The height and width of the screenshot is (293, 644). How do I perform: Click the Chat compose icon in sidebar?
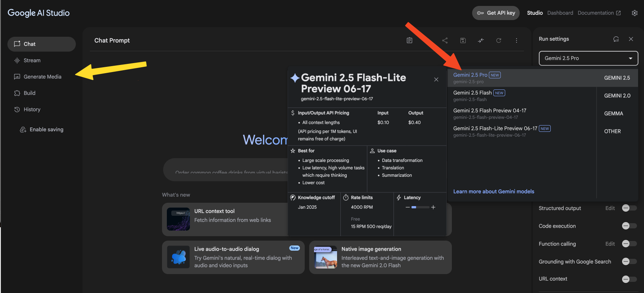point(17,44)
